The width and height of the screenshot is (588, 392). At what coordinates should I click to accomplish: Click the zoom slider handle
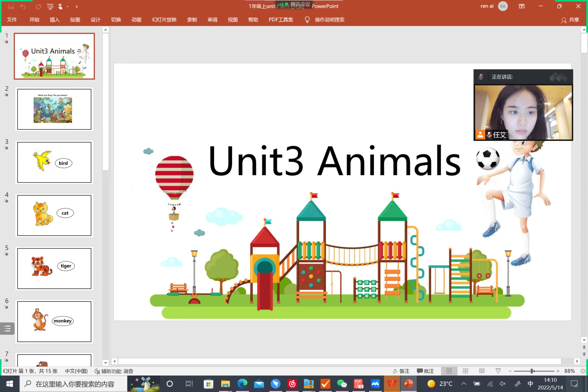tap(532, 371)
